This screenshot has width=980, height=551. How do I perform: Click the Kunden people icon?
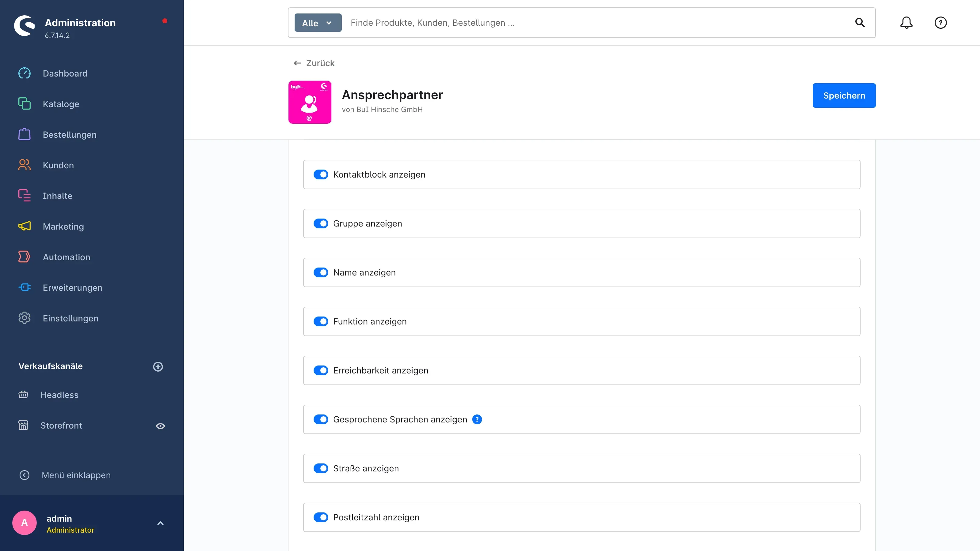click(24, 165)
